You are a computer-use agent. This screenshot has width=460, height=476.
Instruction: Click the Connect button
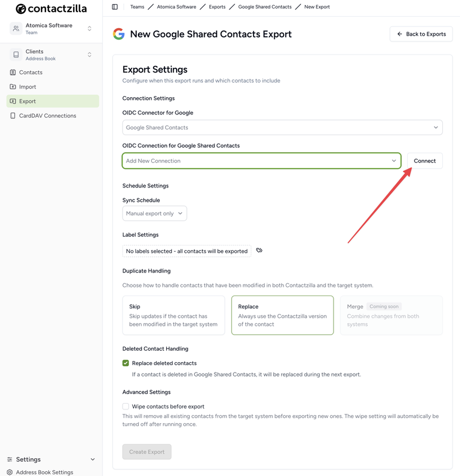click(x=424, y=161)
